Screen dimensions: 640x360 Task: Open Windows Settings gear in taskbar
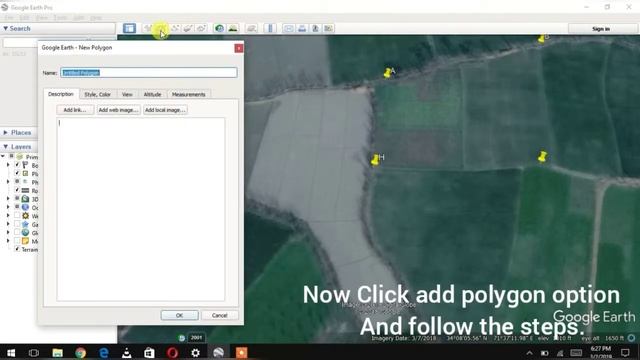coord(196,353)
